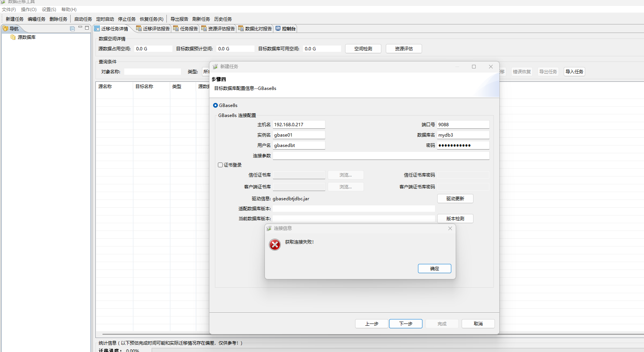The width and height of the screenshot is (644, 352).
Task: Click the 驱动更新 button
Action: [455, 199]
